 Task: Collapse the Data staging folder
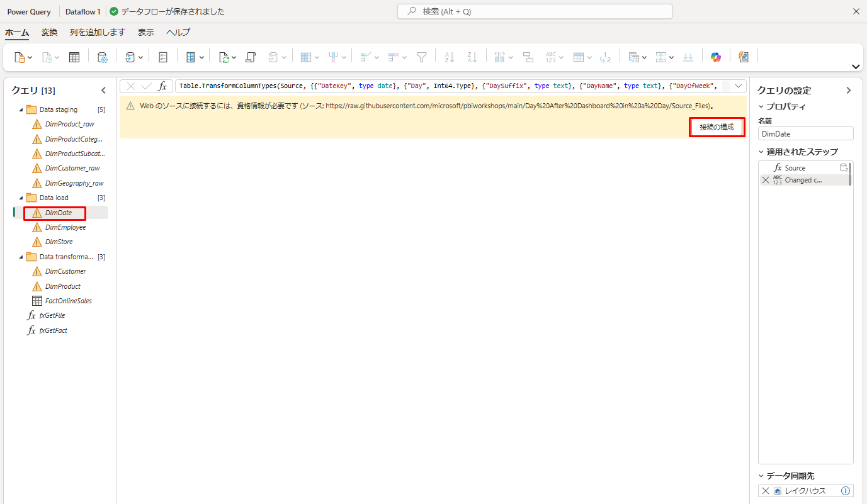point(21,109)
